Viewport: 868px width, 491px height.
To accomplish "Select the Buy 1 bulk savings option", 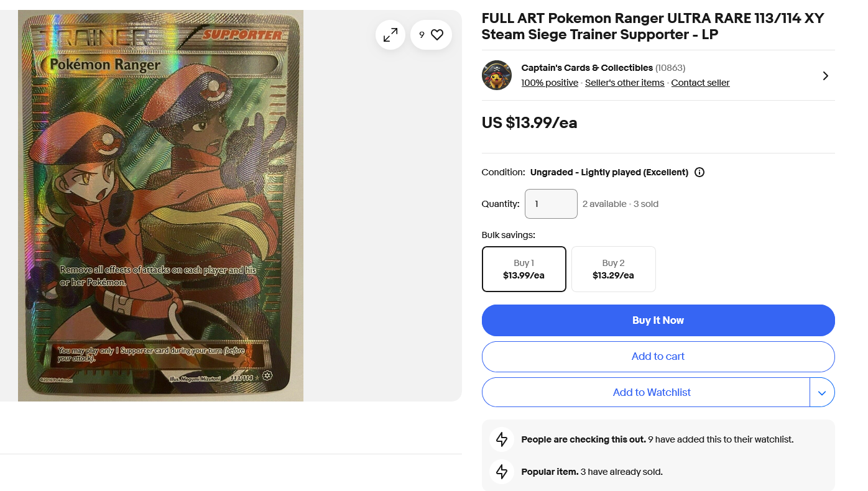I will (524, 269).
